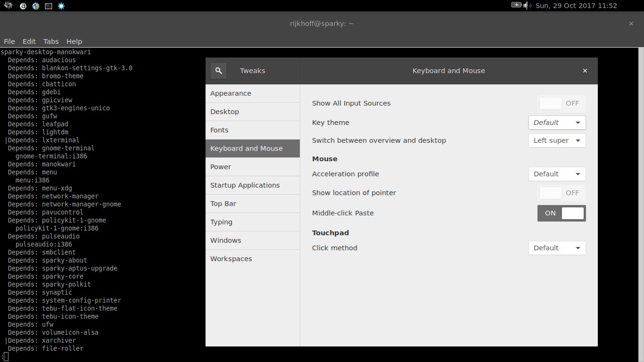Turn off Middle-click Paste switch
This screenshot has height=362, width=644.
pyautogui.click(x=562, y=213)
